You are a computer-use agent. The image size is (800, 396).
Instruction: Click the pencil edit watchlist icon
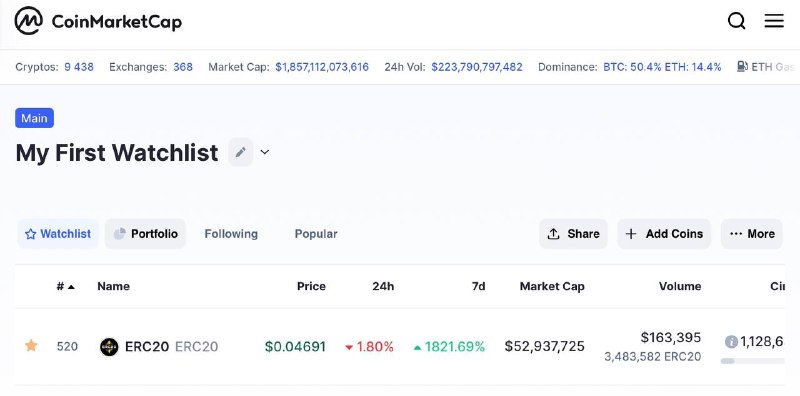pyautogui.click(x=240, y=152)
